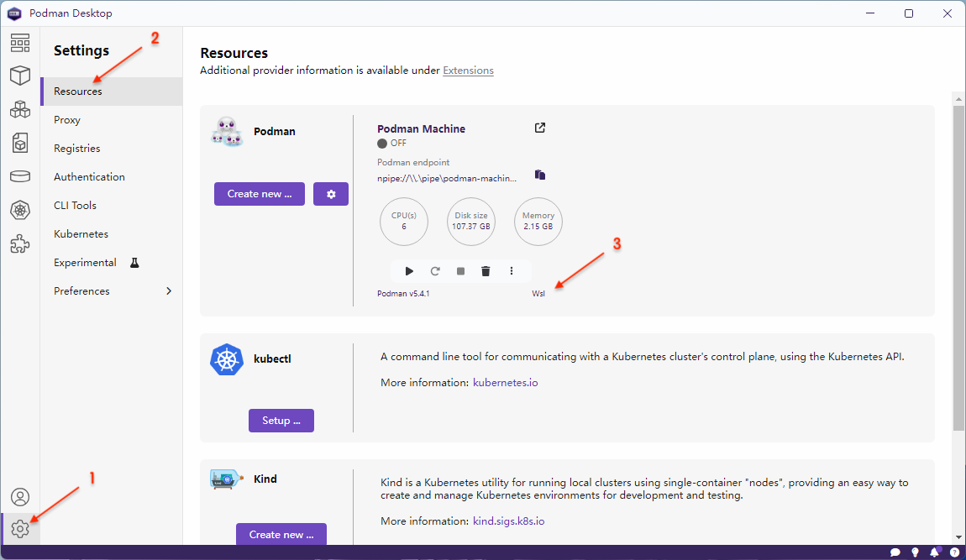Click the Podman Machine OFF status indicator

pyautogui.click(x=391, y=143)
